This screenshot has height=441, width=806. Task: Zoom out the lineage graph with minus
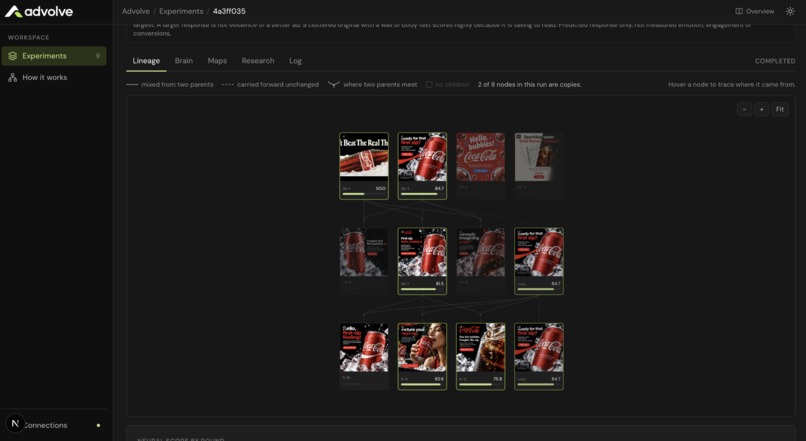744,109
